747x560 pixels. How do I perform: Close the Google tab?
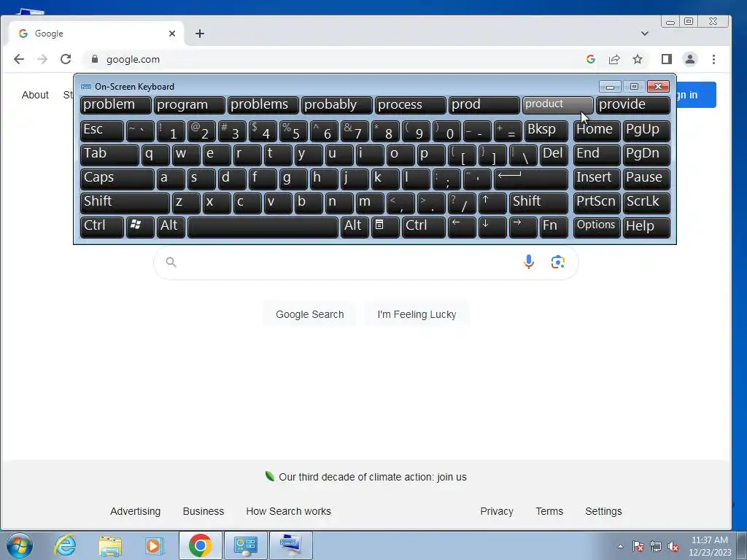[x=172, y=34]
